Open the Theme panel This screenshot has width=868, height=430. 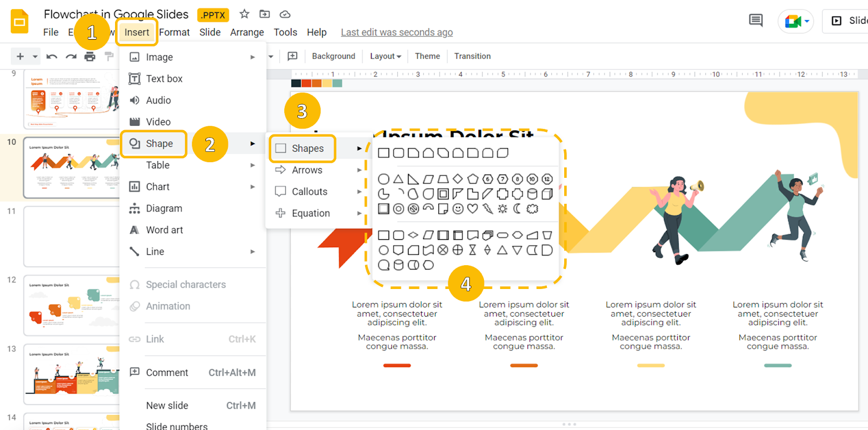click(x=427, y=56)
